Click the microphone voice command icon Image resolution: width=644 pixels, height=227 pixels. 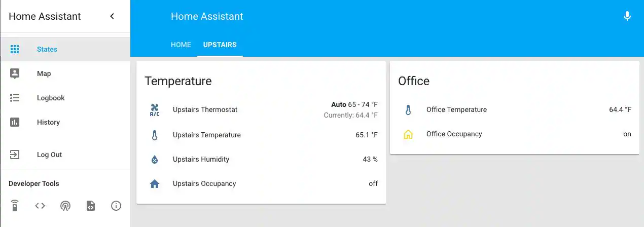pos(627,16)
